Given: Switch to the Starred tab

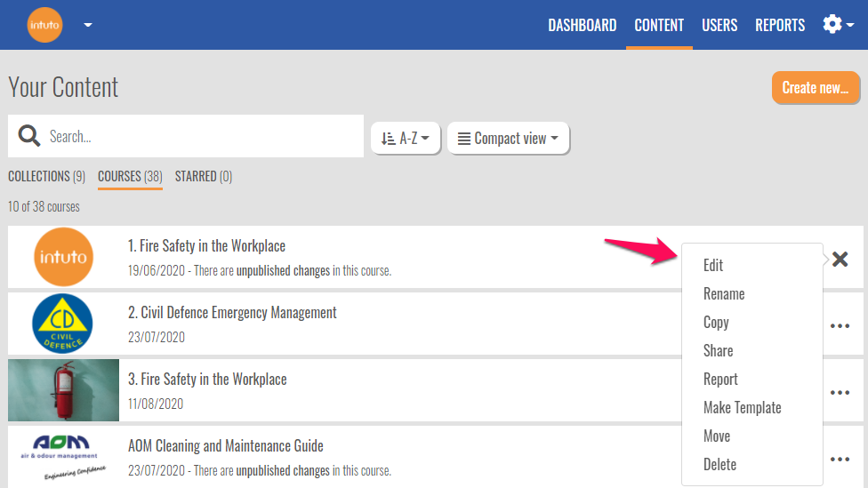Looking at the screenshot, I should point(203,176).
